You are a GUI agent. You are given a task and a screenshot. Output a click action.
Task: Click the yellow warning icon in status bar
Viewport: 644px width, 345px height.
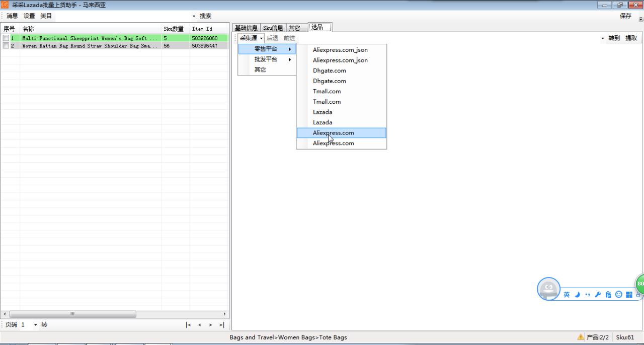(581, 337)
